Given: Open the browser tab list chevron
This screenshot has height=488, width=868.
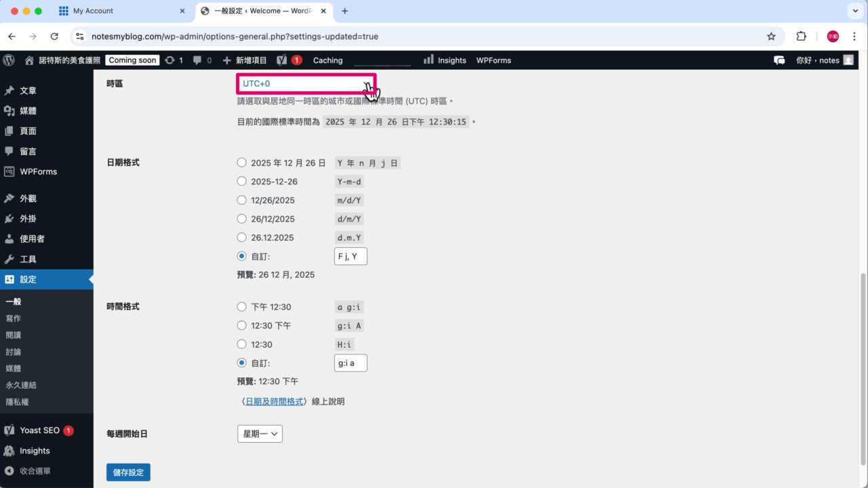Looking at the screenshot, I should pyautogui.click(x=854, y=11).
